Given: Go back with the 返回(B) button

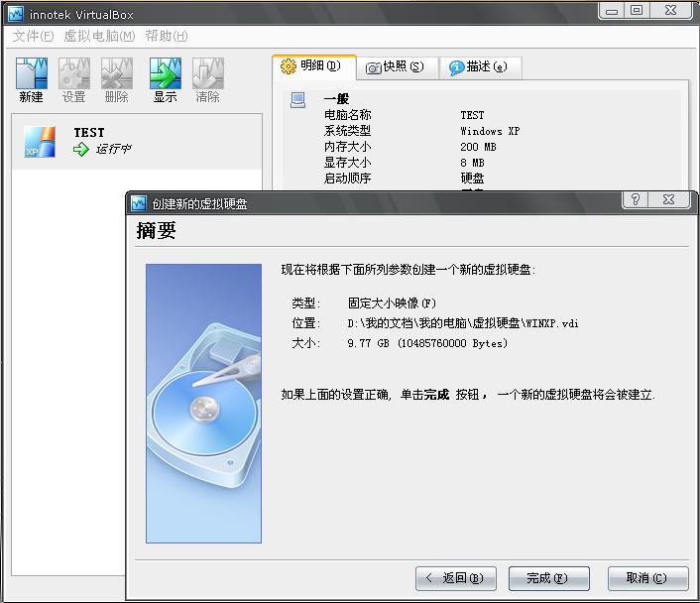Looking at the screenshot, I should [x=456, y=578].
